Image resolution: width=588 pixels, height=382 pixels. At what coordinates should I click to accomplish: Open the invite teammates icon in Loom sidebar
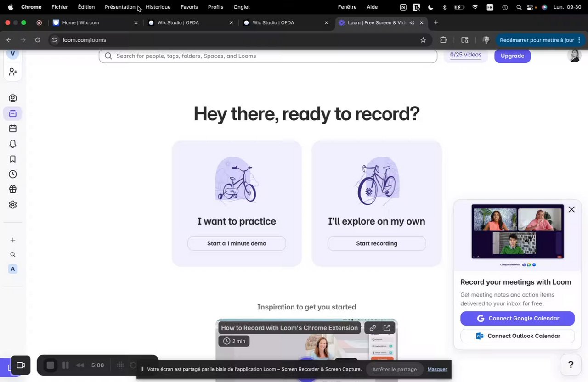pyautogui.click(x=13, y=72)
